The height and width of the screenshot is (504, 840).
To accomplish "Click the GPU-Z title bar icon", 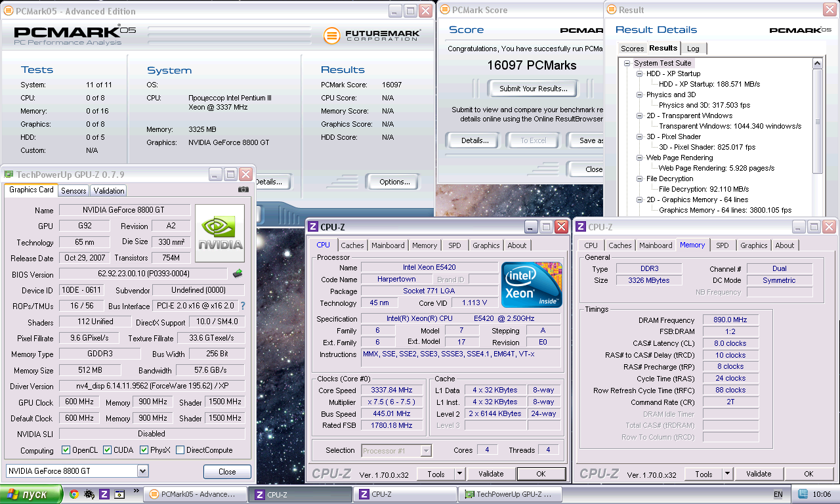I will coord(9,175).
